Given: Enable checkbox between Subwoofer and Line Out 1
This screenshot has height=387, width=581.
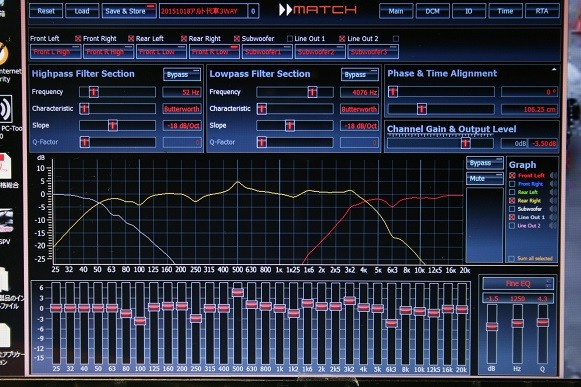Looking at the screenshot, I should pos(290,39).
